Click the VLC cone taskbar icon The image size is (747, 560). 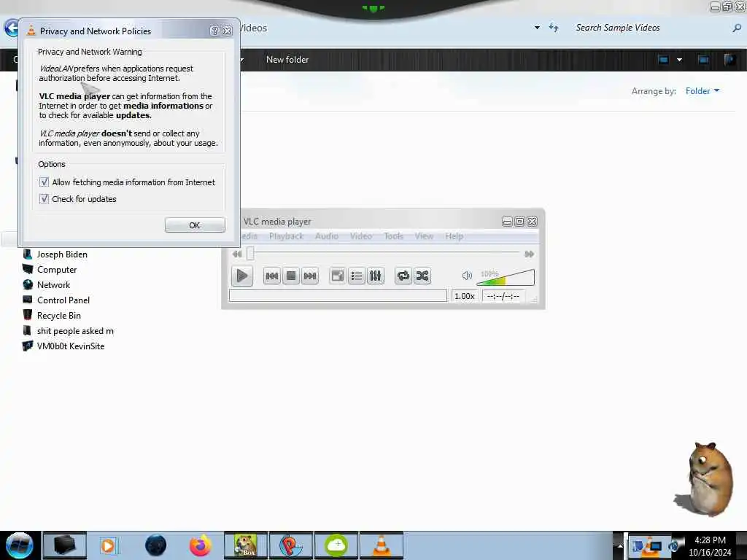tap(382, 545)
